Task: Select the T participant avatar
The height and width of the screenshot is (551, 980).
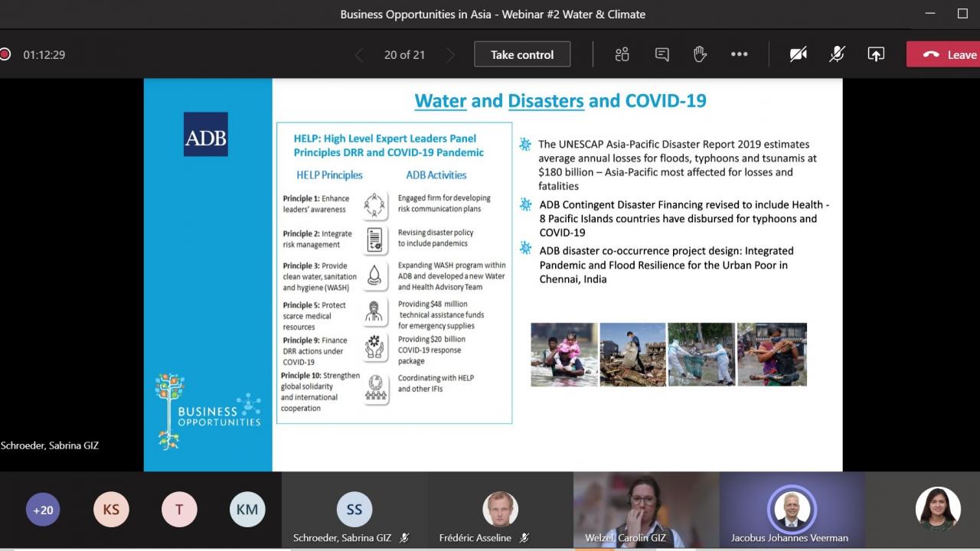Action: [x=179, y=510]
